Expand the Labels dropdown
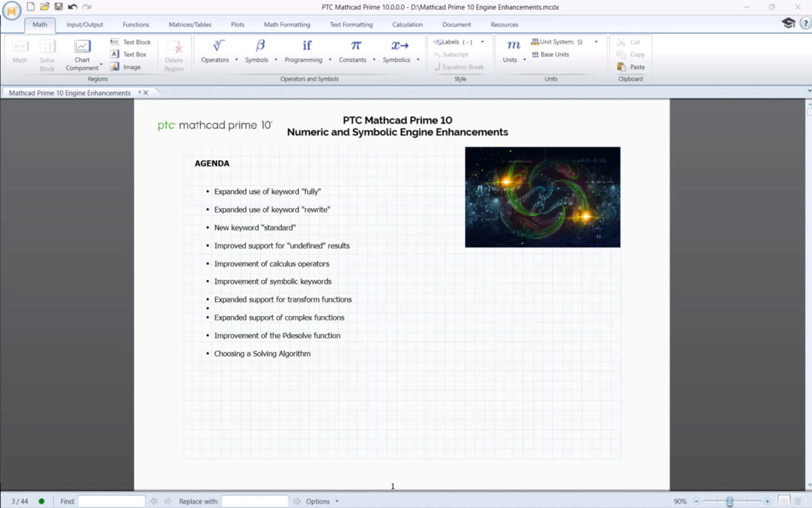The width and height of the screenshot is (812, 508). [x=482, y=42]
